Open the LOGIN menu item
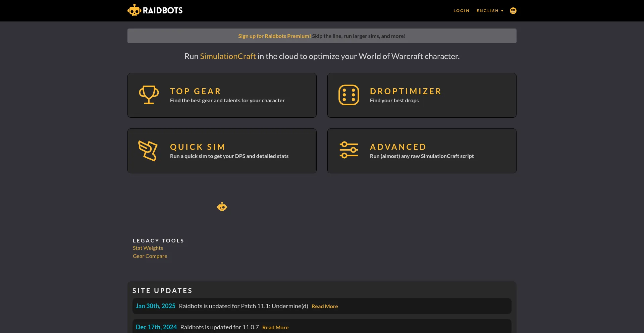The width and height of the screenshot is (644, 333). tap(461, 10)
